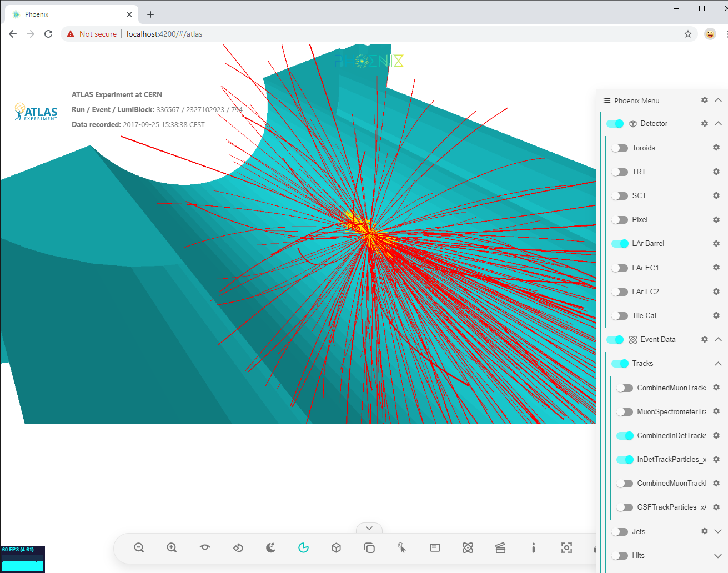728x573 pixels.
Task: Collapse the Detector section chevron
Action: tap(718, 123)
